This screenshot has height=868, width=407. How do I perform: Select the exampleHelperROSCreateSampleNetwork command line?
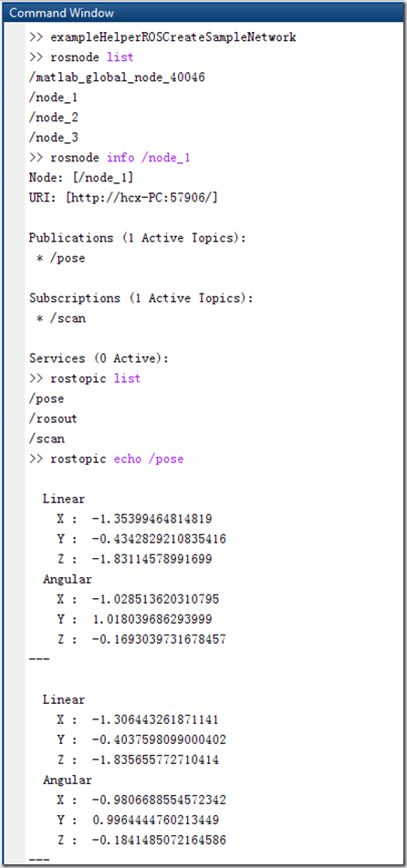[162, 37]
